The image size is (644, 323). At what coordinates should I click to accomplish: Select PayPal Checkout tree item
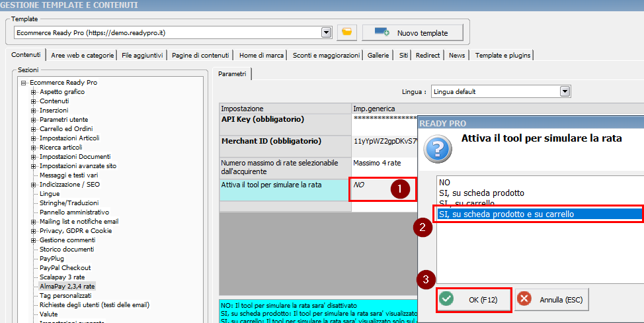65,267
